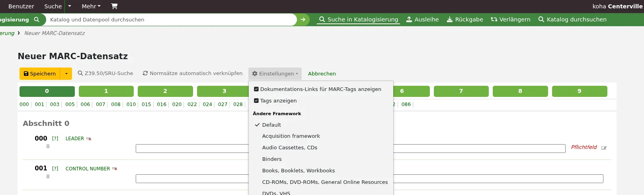644x195 pixels.
Task: Open Katalog durchsuchen link
Action: [x=572, y=19]
